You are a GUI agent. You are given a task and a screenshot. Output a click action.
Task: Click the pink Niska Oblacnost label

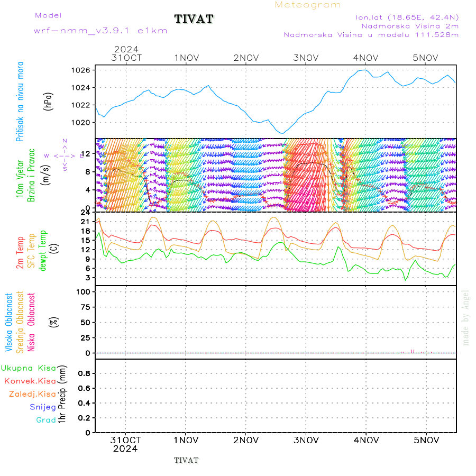click(x=31, y=323)
